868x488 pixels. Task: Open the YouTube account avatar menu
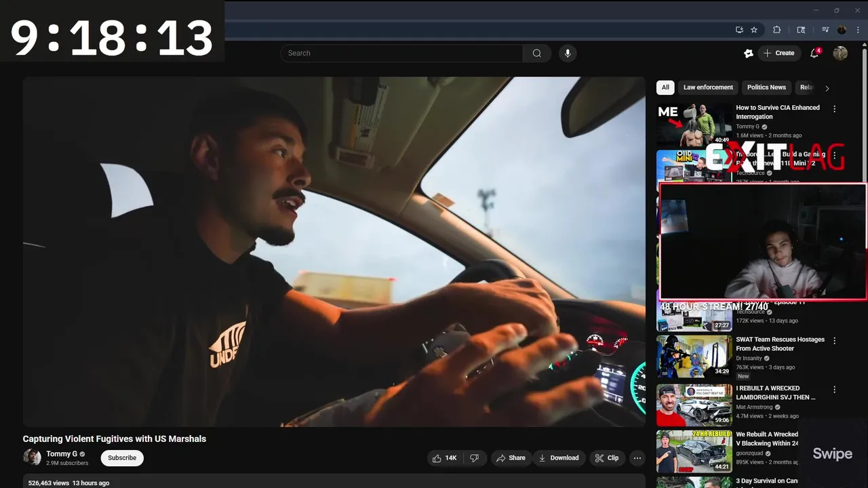[840, 53]
